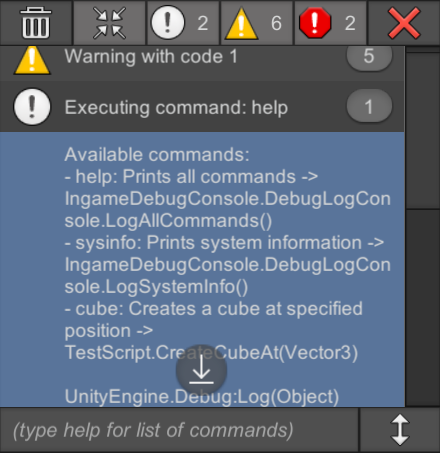Toggle error log filter showing 2
This screenshot has height=453, width=440.
click(330, 23)
